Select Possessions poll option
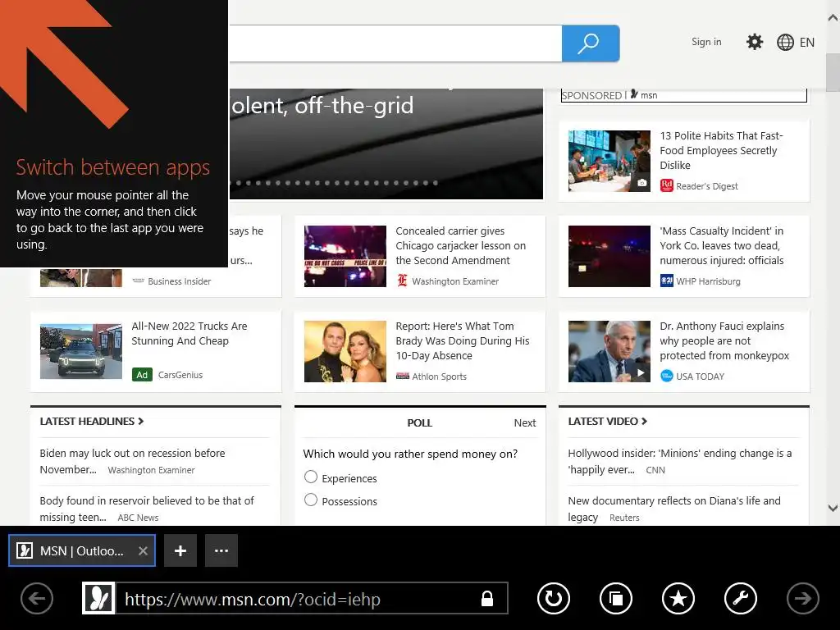The height and width of the screenshot is (630, 840). [311, 500]
